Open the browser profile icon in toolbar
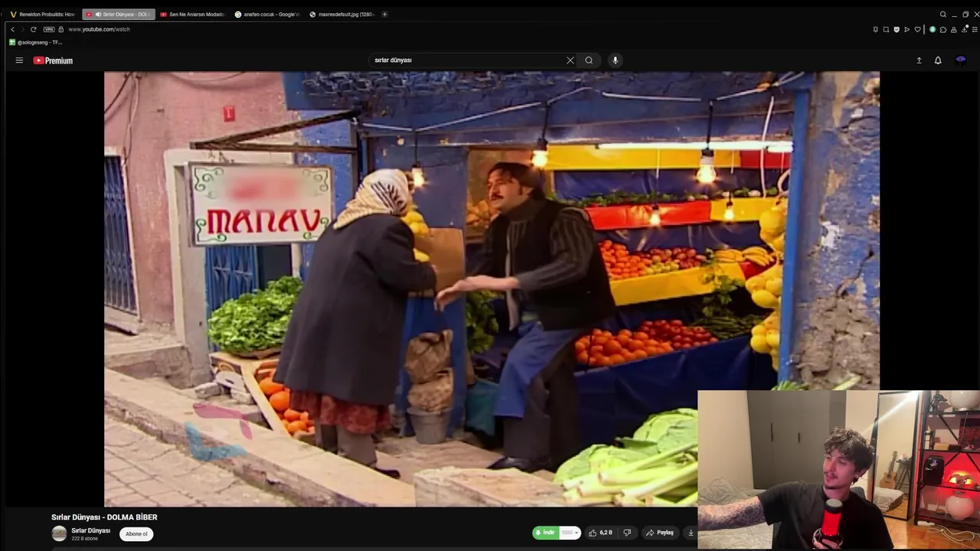Image resolution: width=980 pixels, height=551 pixels. tap(954, 30)
